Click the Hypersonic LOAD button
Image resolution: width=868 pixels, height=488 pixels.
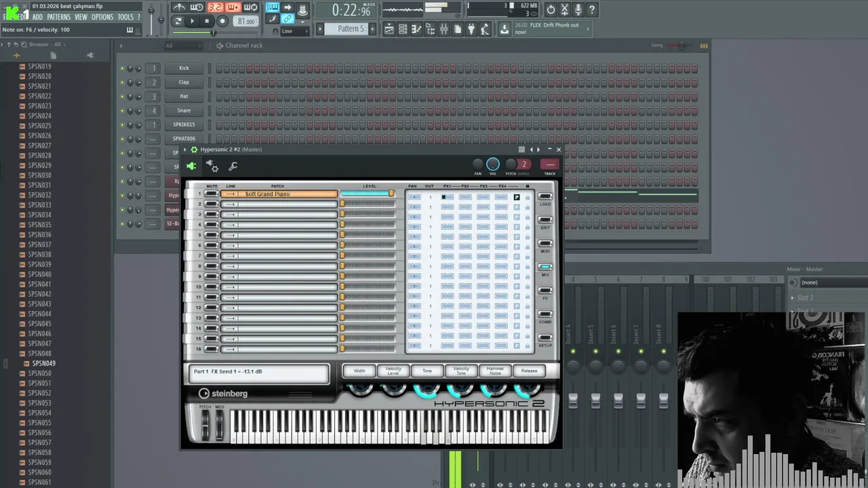(545, 197)
